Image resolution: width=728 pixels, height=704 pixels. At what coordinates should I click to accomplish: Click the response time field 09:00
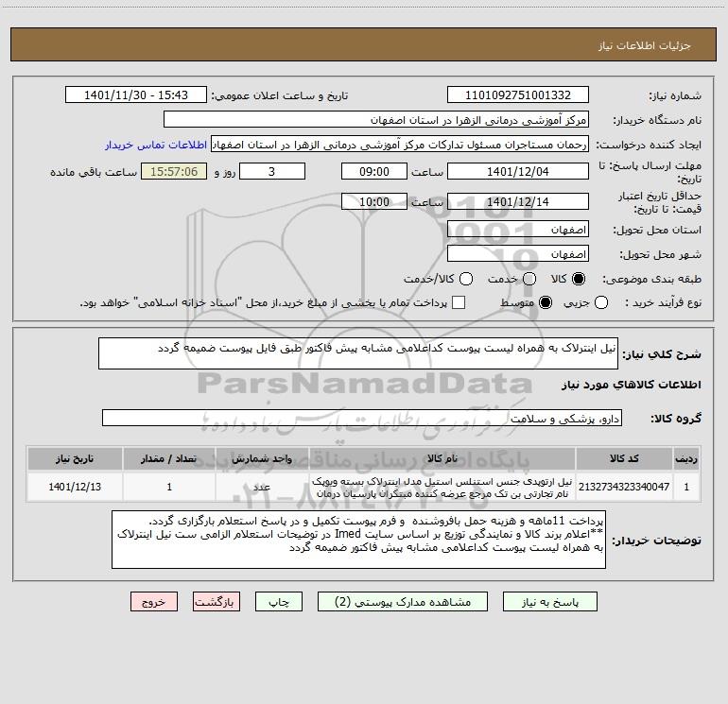click(374, 171)
